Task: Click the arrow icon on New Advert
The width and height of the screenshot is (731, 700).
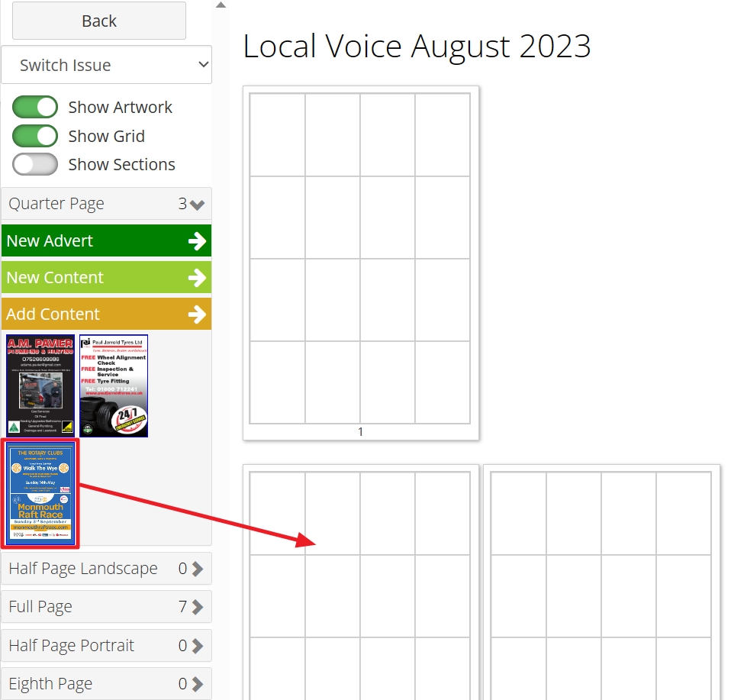Action: [x=197, y=241]
